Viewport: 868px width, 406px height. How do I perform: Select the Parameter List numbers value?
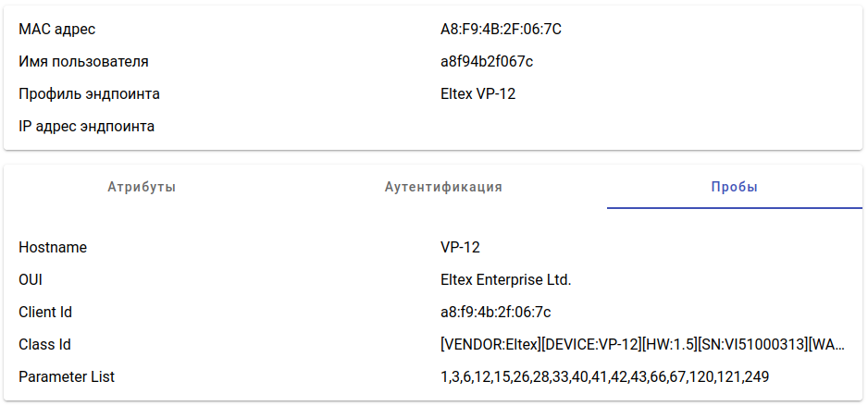[604, 377]
